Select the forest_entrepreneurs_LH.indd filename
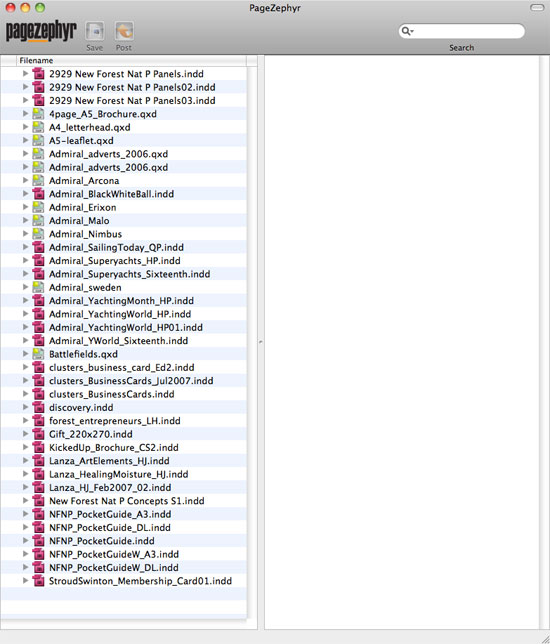Viewport: 550px width, 644px height. click(115, 421)
